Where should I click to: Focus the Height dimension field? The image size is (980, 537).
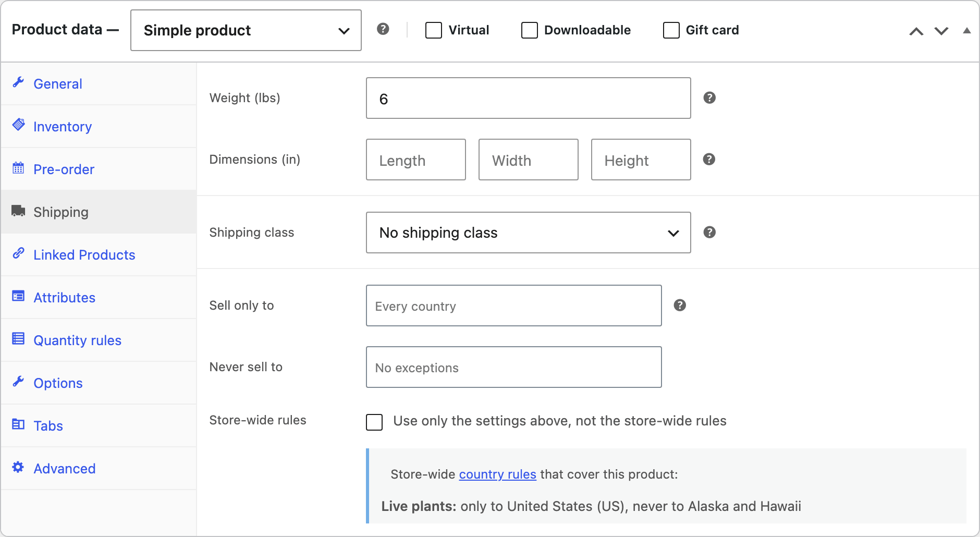pyautogui.click(x=641, y=160)
